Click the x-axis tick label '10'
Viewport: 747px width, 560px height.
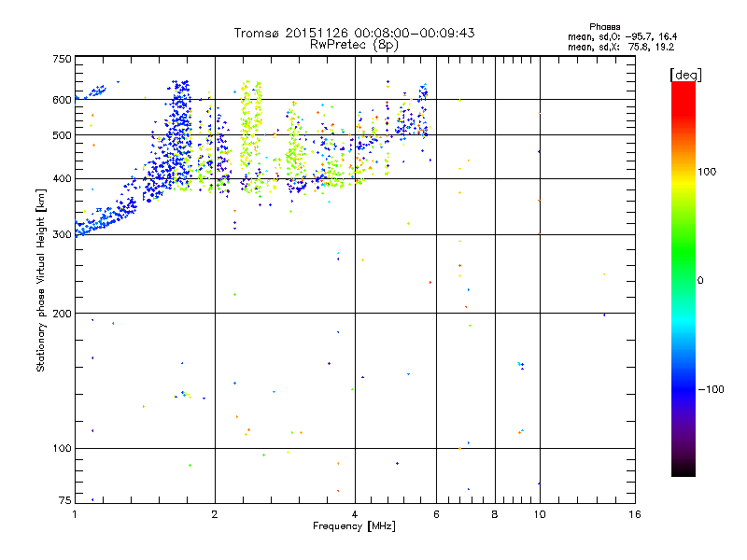pyautogui.click(x=540, y=514)
